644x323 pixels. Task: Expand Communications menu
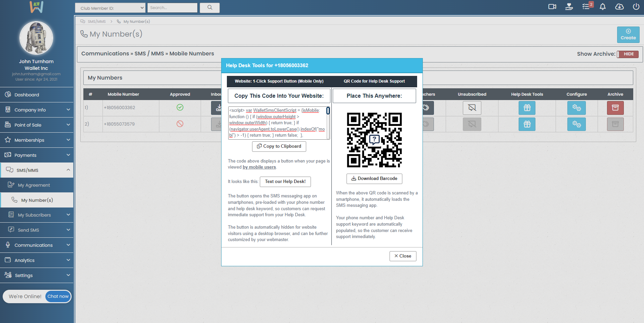[37, 245]
